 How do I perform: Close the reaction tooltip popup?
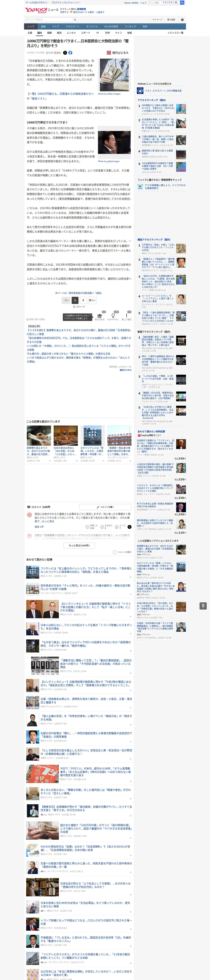click(x=91, y=315)
